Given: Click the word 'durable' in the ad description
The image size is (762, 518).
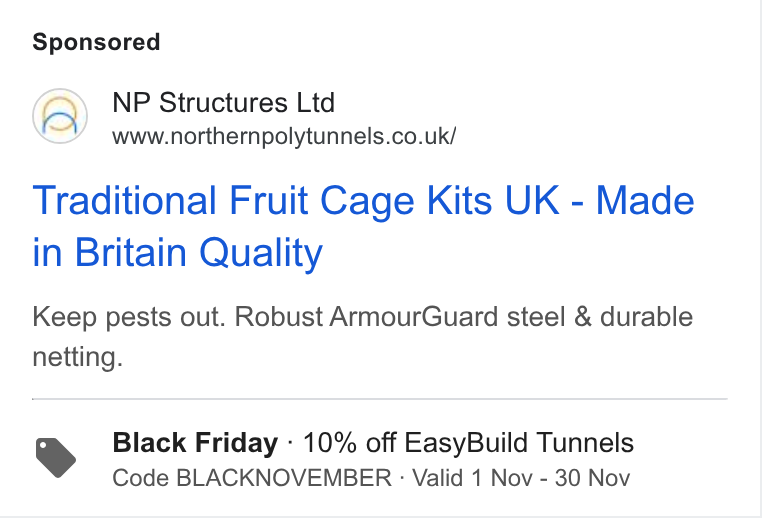Looking at the screenshot, I should tap(646, 317).
